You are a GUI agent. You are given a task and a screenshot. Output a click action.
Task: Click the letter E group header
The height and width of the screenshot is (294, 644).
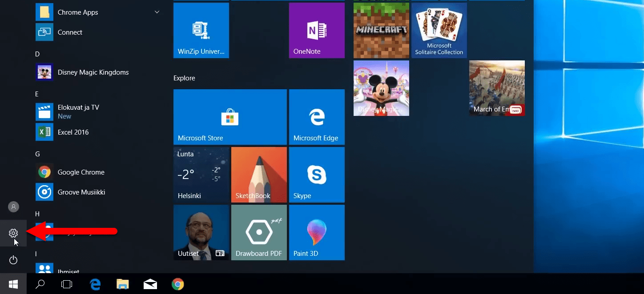click(37, 94)
